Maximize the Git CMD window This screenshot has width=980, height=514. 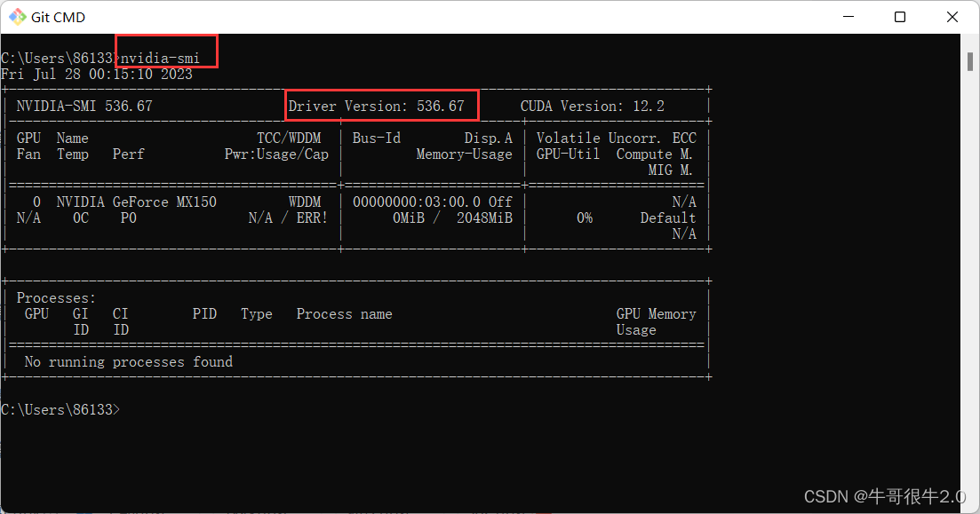(x=900, y=17)
